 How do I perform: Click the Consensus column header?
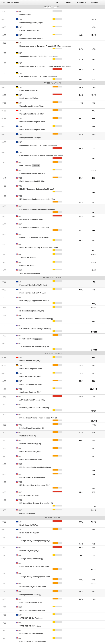(x=81, y=2)
